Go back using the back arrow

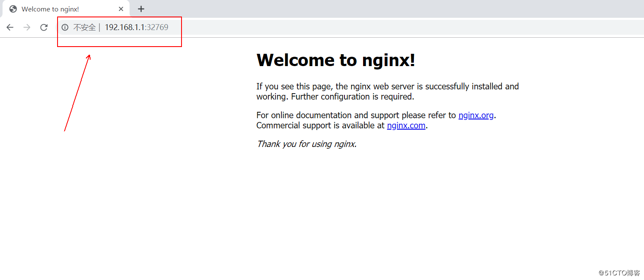click(x=10, y=28)
